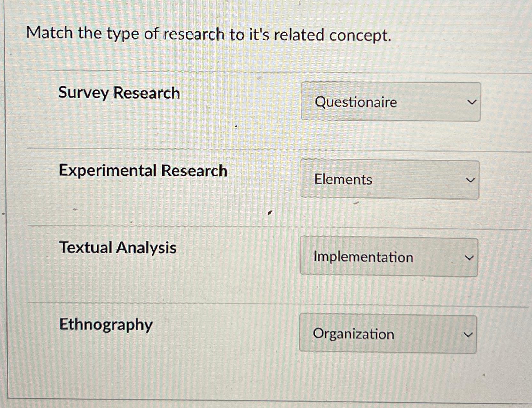Select the Survey Research label
Image resolution: width=532 pixels, height=408 pixels.
[x=119, y=93]
